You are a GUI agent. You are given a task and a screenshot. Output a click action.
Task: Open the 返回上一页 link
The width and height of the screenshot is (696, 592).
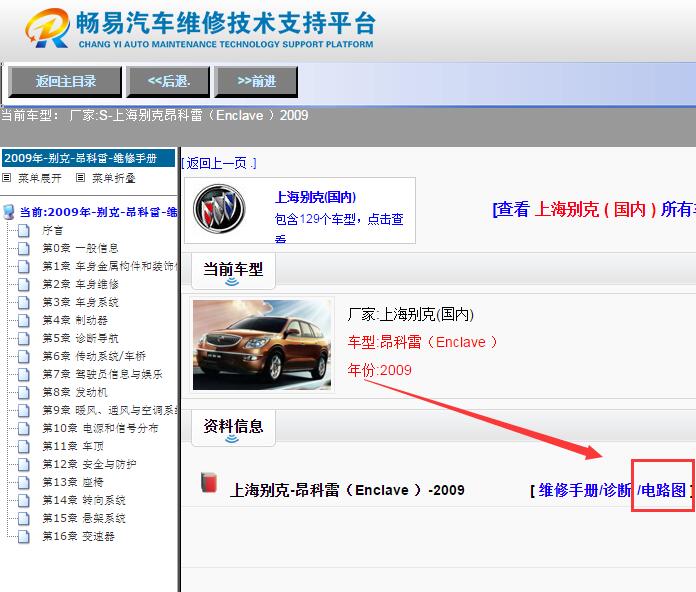[219, 163]
